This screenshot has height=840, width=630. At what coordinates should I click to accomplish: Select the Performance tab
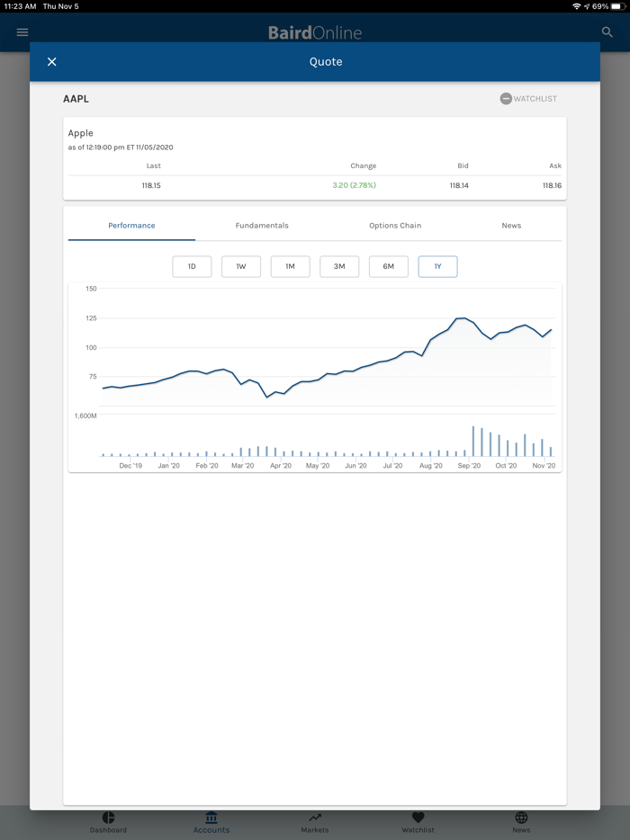click(x=131, y=226)
